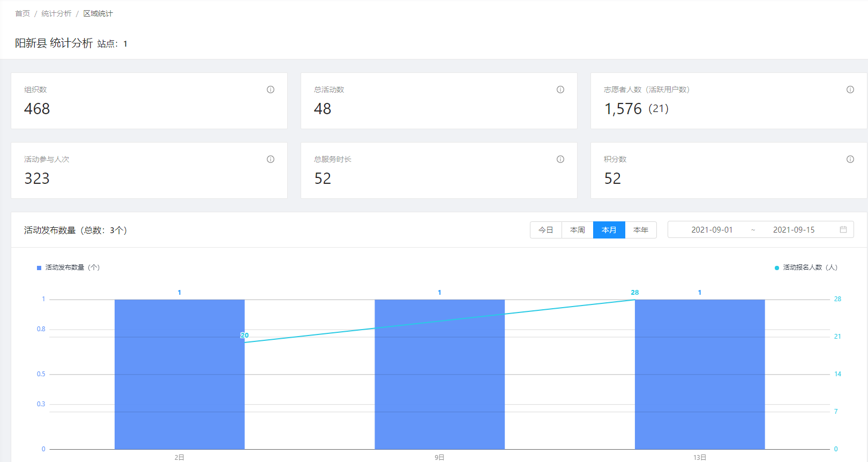Select the 本月 time range option
The height and width of the screenshot is (462, 868).
pos(609,230)
